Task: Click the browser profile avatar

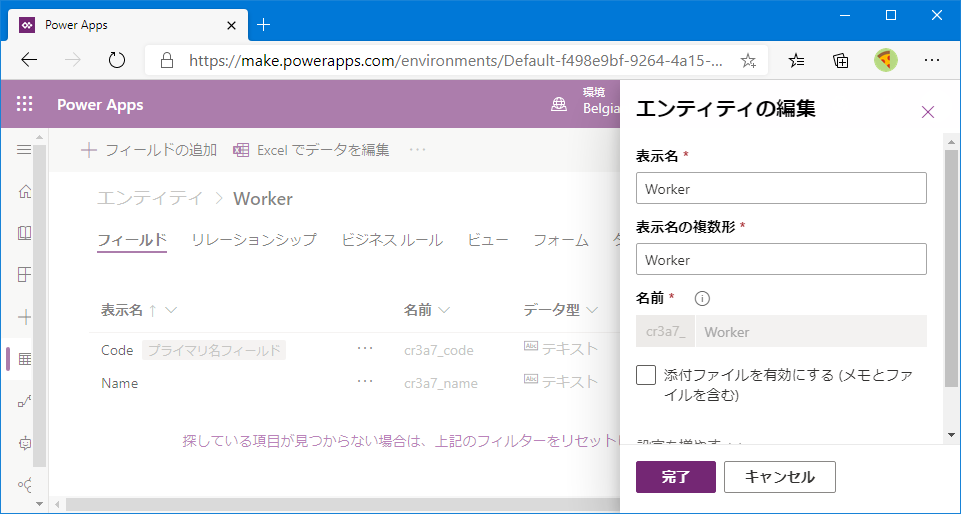Action: point(886,60)
